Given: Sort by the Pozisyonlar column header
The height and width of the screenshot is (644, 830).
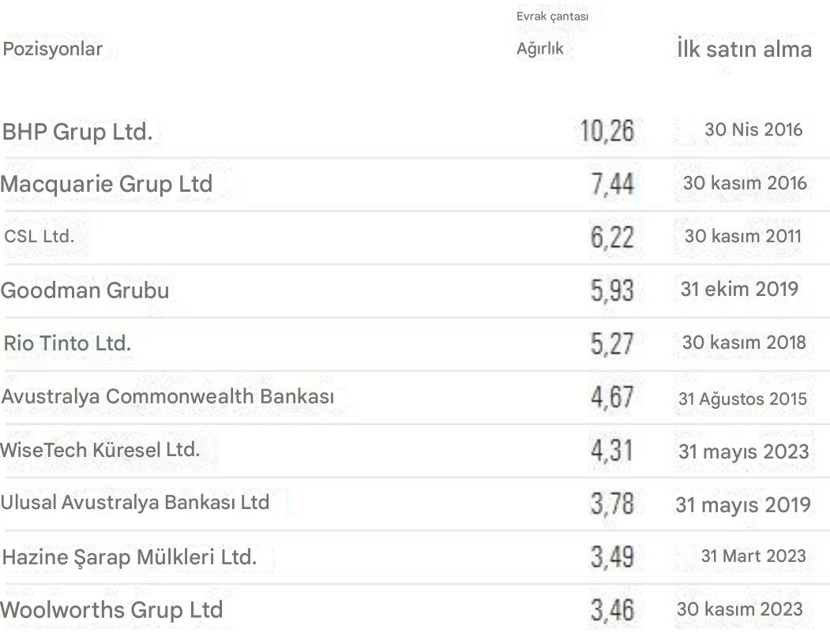Looking at the screenshot, I should point(53,50).
